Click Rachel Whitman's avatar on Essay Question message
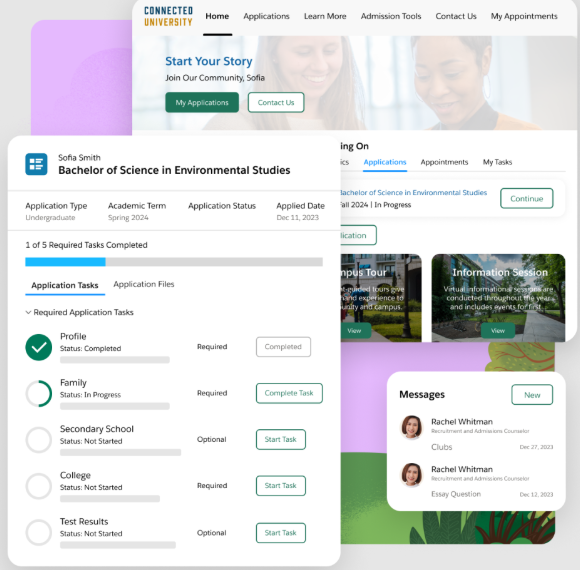Image resolution: width=580 pixels, height=570 pixels. tap(412, 474)
